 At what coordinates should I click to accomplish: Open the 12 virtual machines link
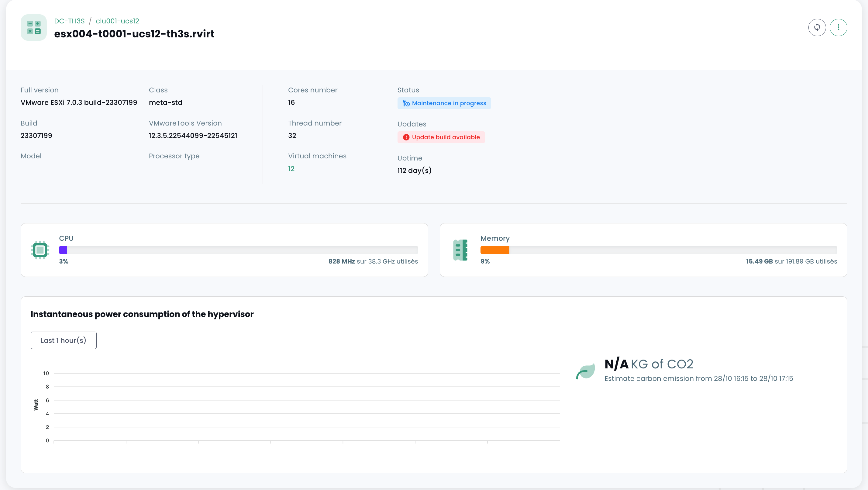tap(291, 168)
